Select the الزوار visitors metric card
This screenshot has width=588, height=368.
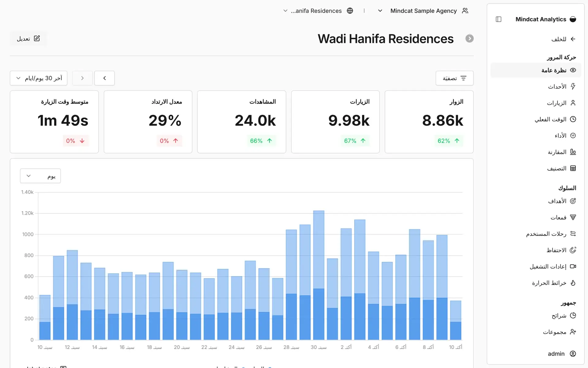429,122
